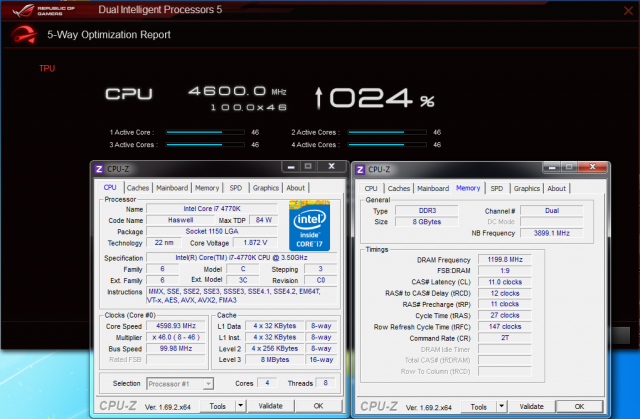Click Tools button in right CPU-Z window

[x=478, y=407]
